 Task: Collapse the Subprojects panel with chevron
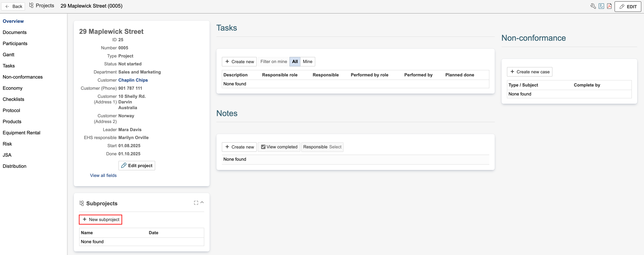point(202,203)
